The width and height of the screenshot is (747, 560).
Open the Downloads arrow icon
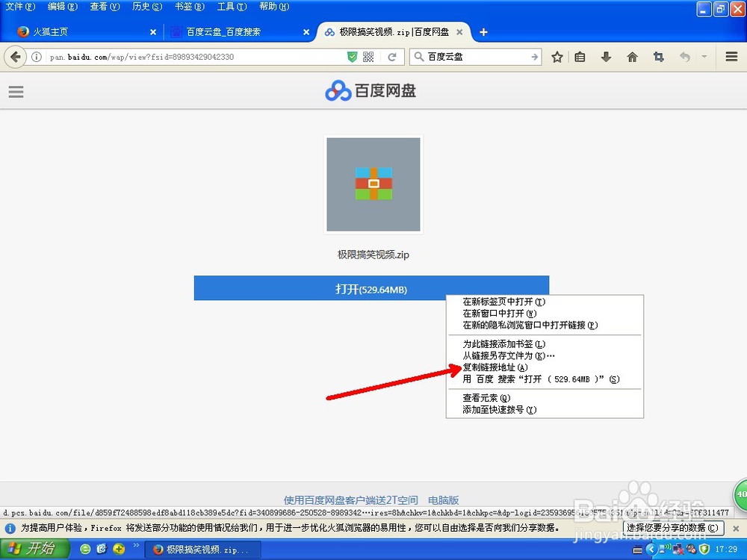(x=607, y=56)
